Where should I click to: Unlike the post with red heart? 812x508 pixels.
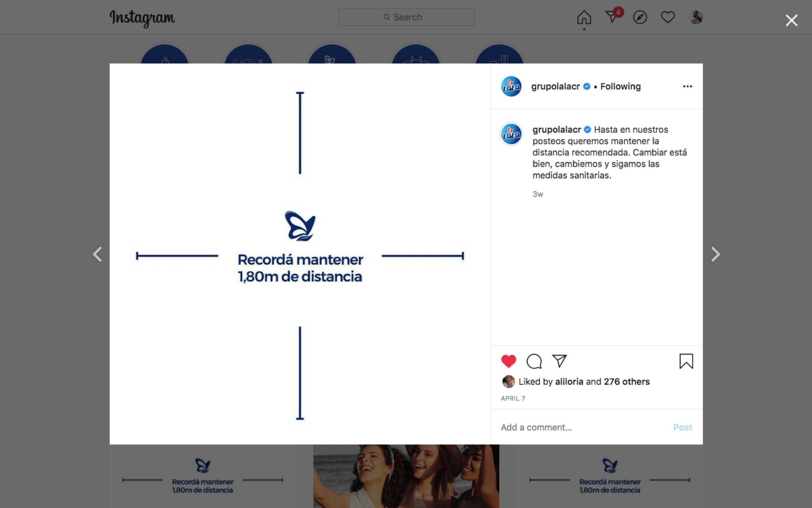click(509, 361)
